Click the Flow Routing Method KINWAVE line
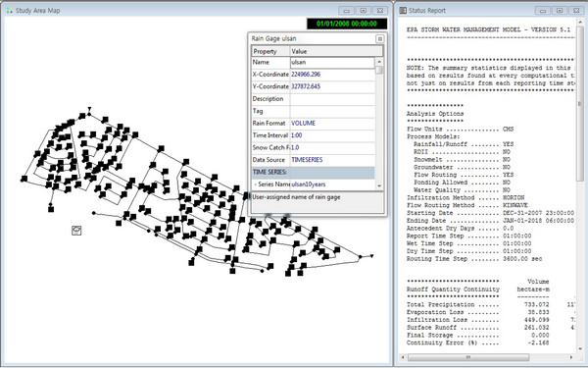Screen dimensions: 588x368 tap(467, 205)
